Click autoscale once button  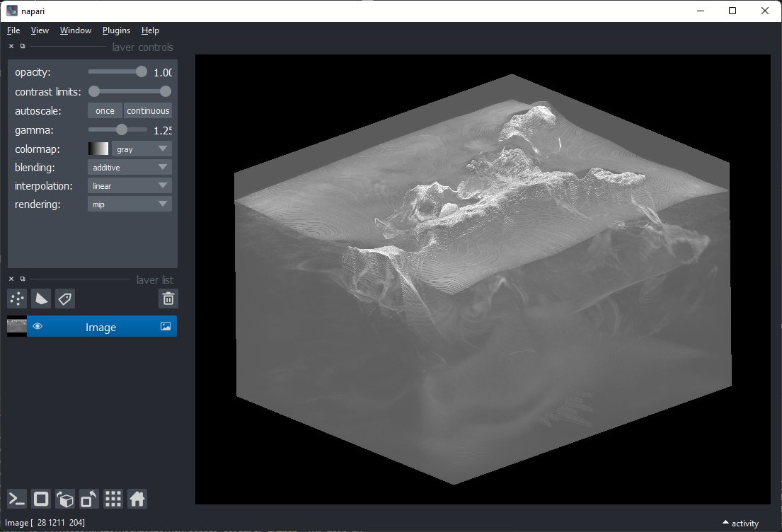tap(105, 110)
